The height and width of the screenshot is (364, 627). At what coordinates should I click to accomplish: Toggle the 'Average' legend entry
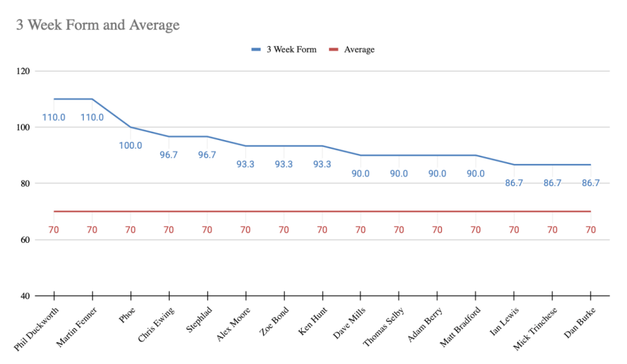359,50
